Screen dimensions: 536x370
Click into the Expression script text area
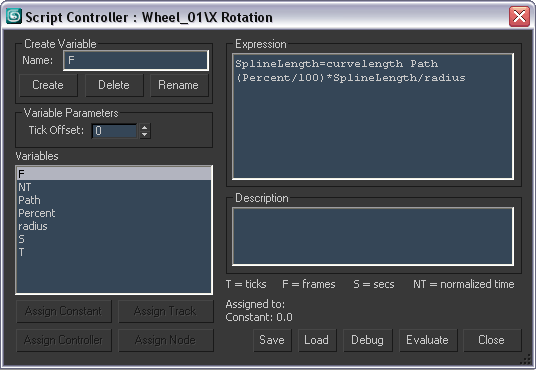pyautogui.click(x=373, y=116)
